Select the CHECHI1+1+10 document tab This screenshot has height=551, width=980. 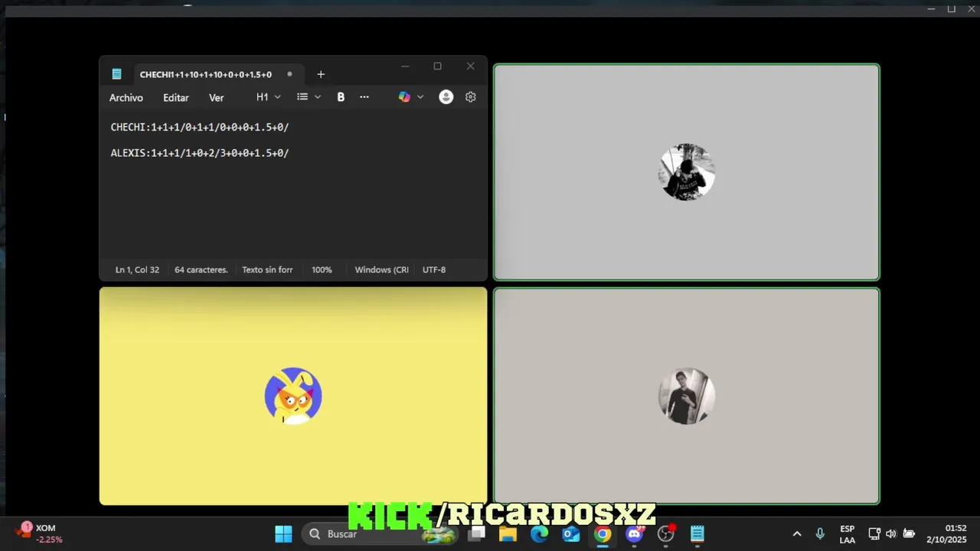pyautogui.click(x=205, y=74)
